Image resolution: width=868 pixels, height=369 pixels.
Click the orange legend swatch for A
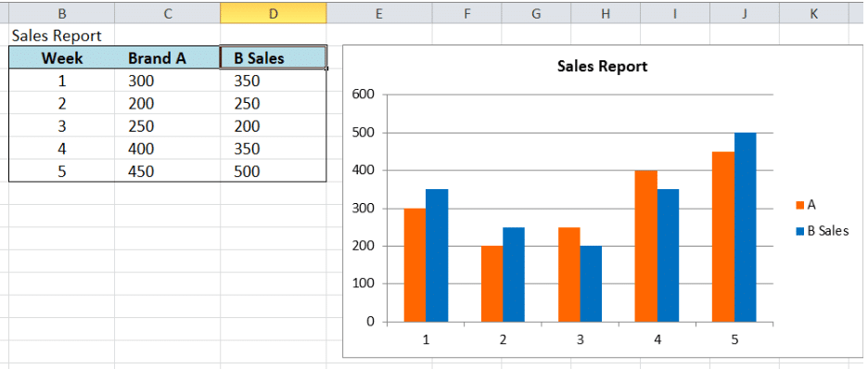point(800,205)
